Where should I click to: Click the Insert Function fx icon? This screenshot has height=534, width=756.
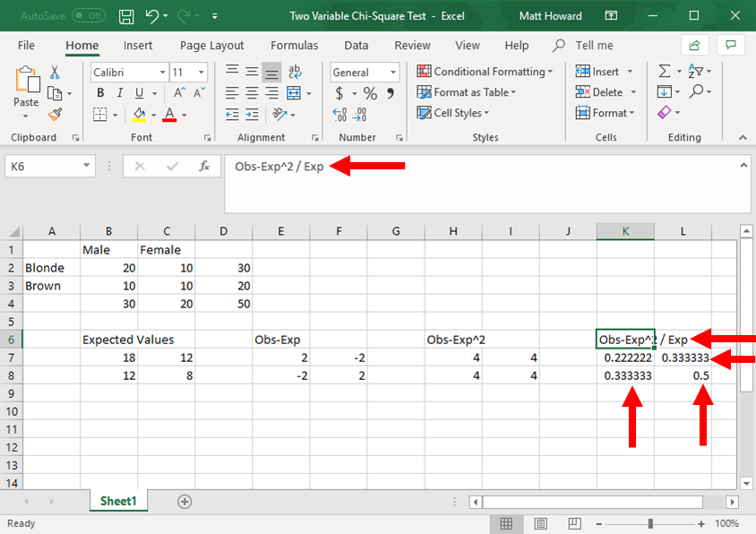[x=204, y=167]
